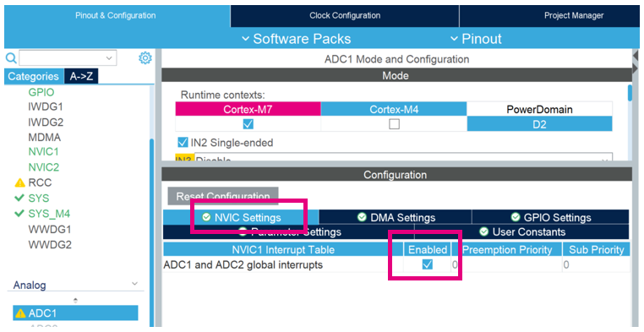Image resolution: width=644 pixels, height=332 pixels.
Task: Enable the Cortex-M4 runtime context checkbox
Action: (395, 124)
